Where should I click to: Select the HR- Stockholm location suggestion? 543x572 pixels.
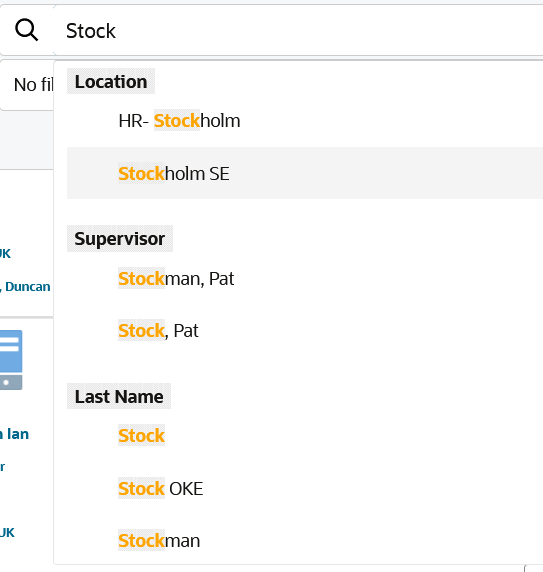[x=305, y=121]
